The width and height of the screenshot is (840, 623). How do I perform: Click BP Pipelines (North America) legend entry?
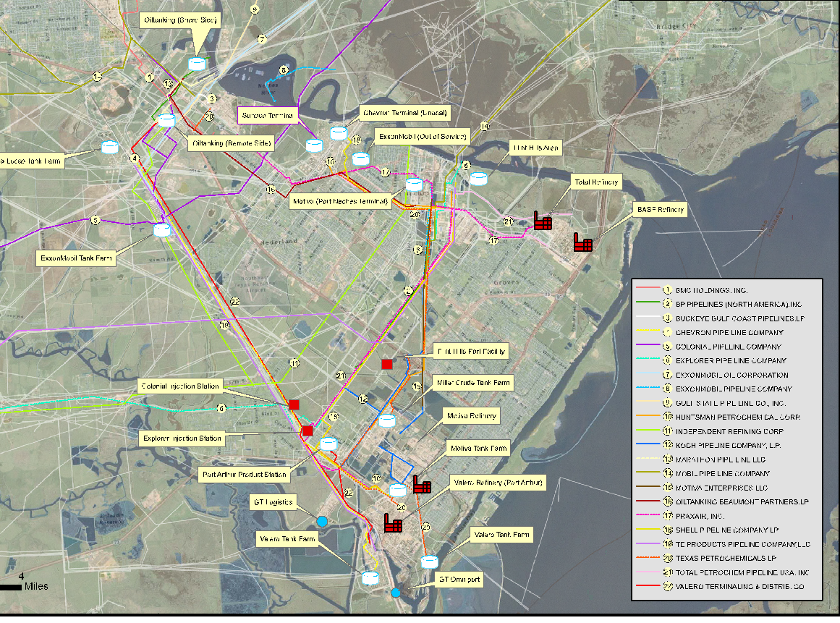coord(719,305)
